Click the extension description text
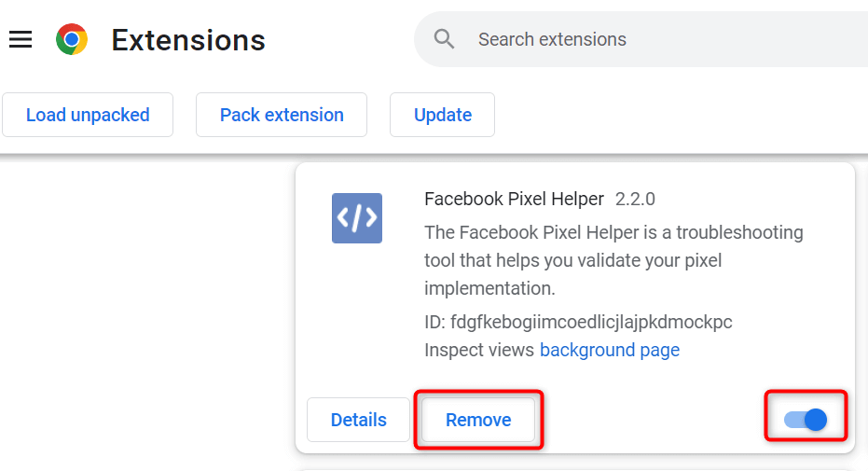The image size is (868, 471). [613, 259]
